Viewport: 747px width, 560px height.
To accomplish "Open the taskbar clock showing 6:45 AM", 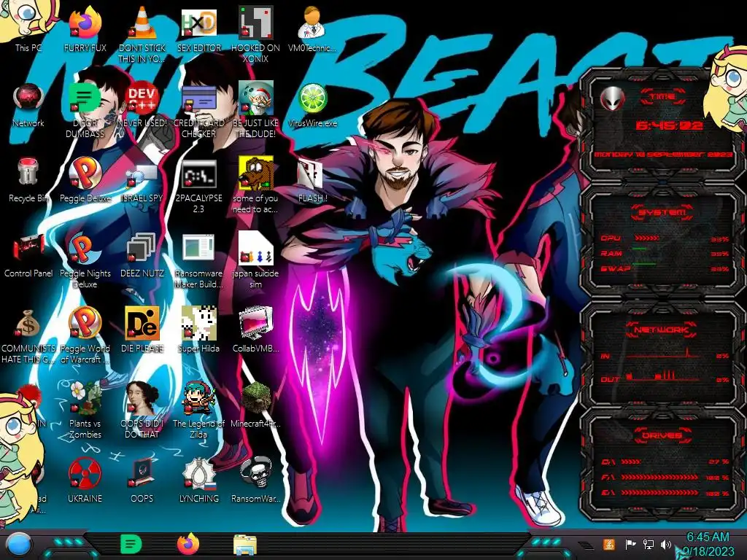I will pos(708,544).
